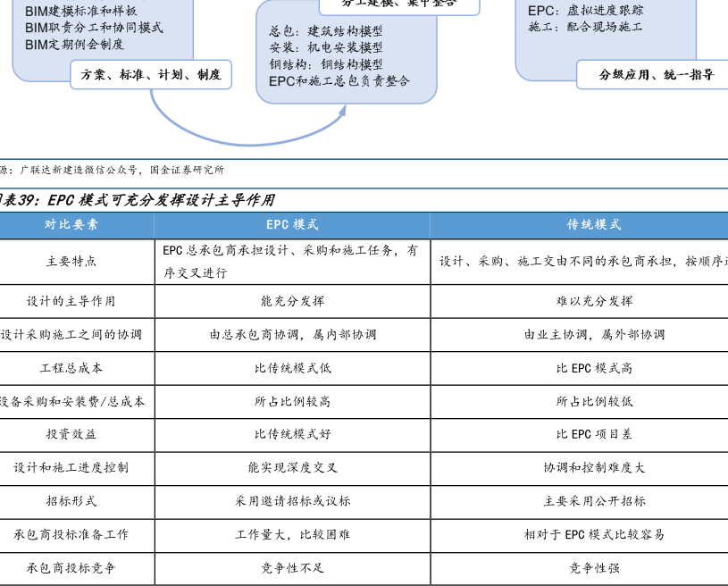Select the 难以充分发挥 cell
The width and height of the screenshot is (728, 586).
coord(594,301)
